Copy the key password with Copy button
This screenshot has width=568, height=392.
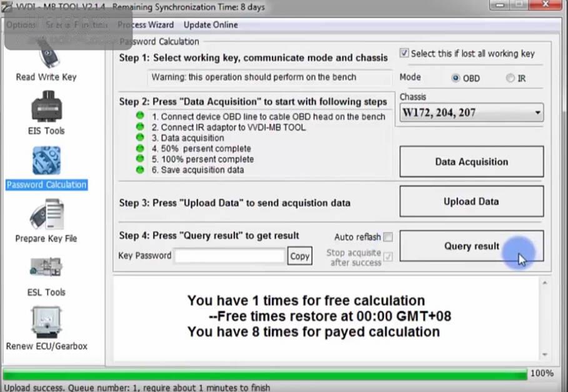pos(299,256)
